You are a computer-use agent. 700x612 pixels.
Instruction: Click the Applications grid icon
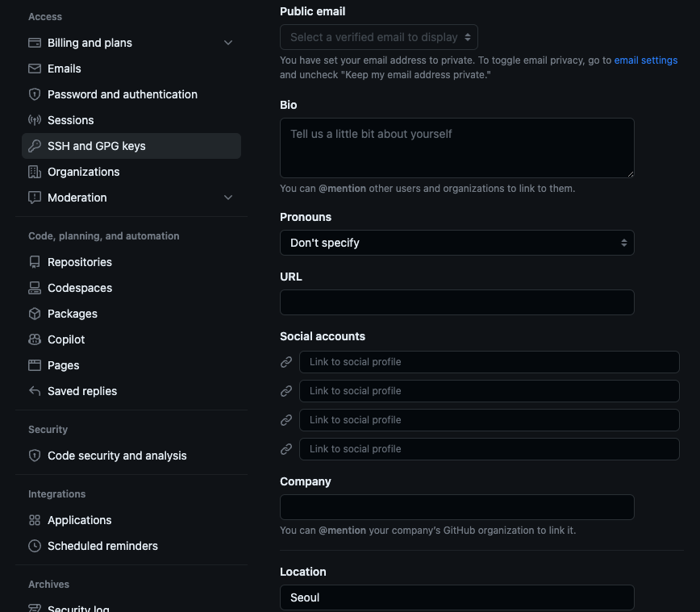coord(35,520)
